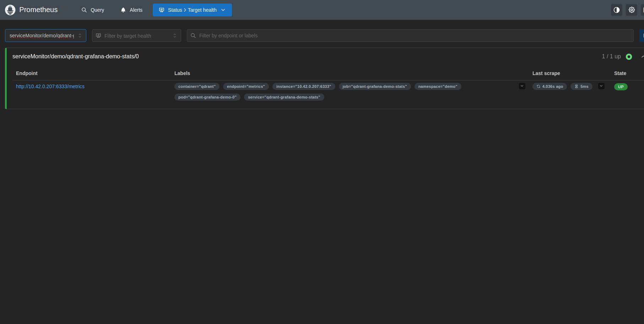This screenshot has width=644, height=324.
Task: Open the settings gear menu
Action: tap(632, 10)
